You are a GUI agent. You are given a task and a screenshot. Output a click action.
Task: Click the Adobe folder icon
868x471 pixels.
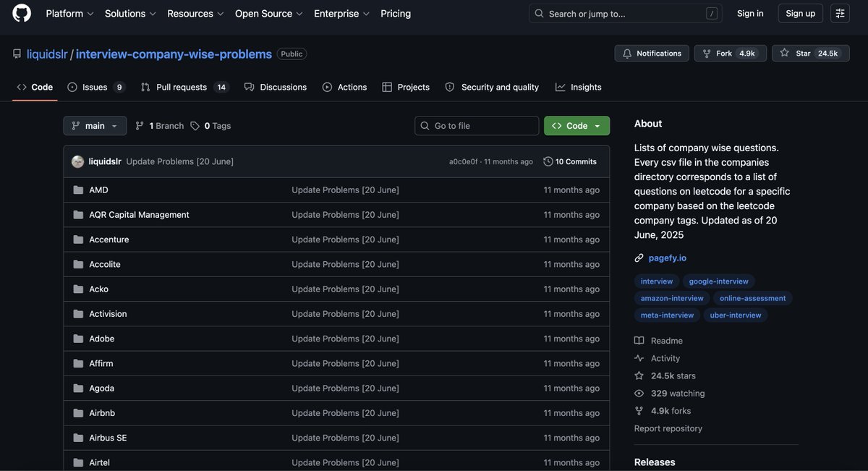pos(78,339)
